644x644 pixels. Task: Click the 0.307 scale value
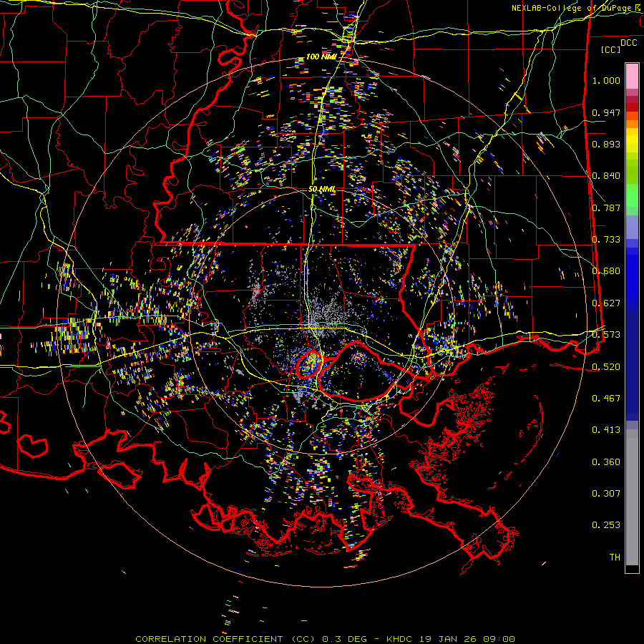(x=606, y=494)
